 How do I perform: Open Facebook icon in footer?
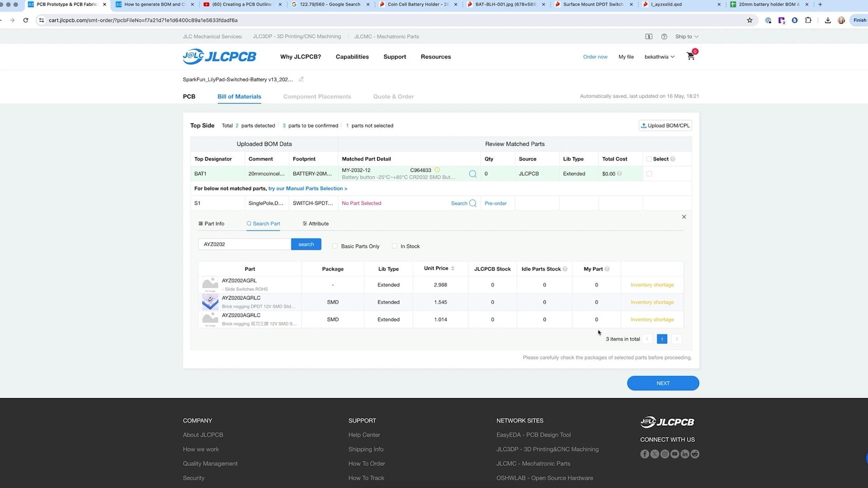pyautogui.click(x=645, y=454)
